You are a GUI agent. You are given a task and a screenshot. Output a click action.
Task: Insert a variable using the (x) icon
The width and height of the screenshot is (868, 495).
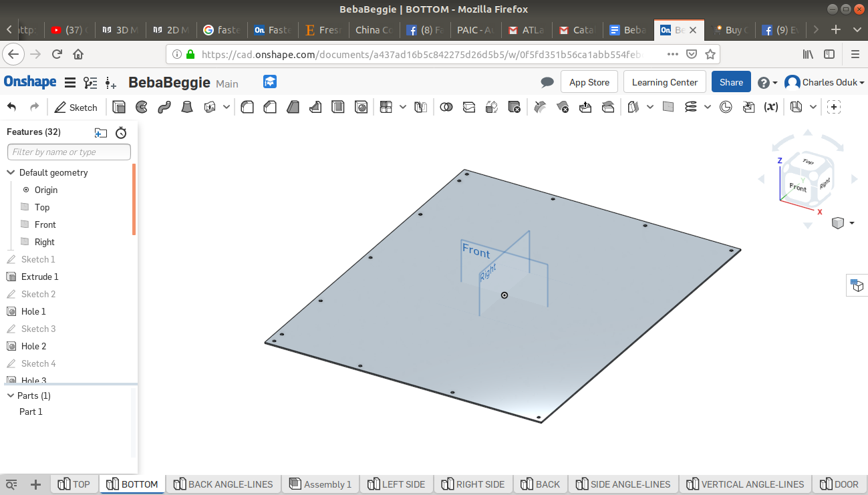[x=771, y=107]
